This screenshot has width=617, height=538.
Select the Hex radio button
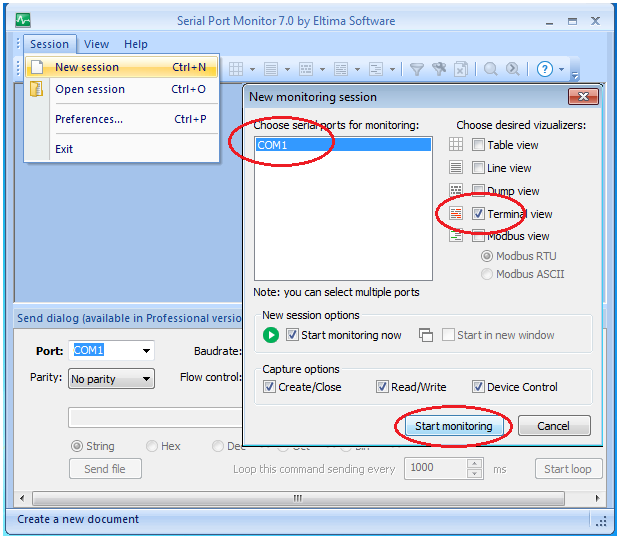(x=152, y=446)
